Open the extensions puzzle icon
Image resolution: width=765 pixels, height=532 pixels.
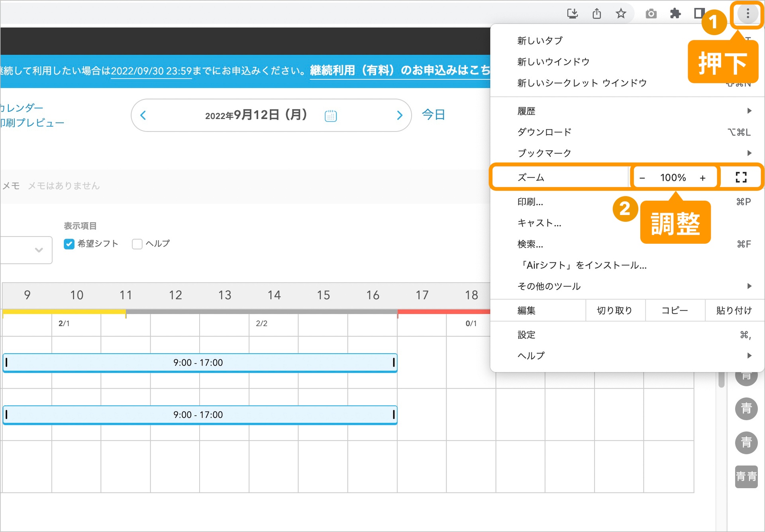point(675,14)
